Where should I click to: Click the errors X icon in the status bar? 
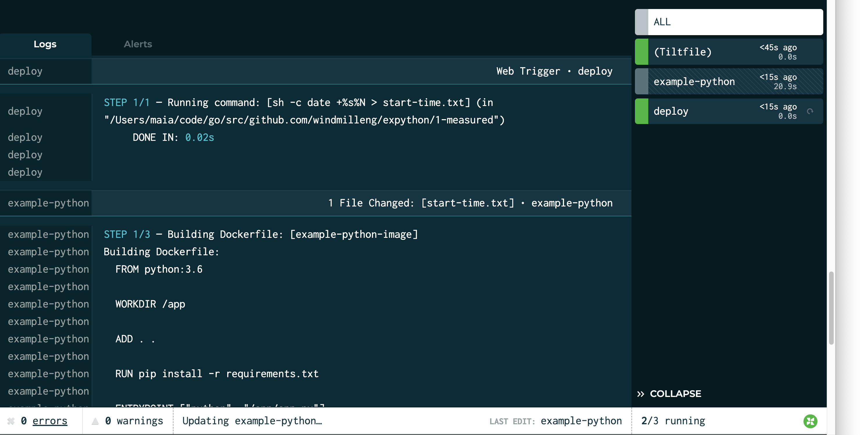coord(11,421)
